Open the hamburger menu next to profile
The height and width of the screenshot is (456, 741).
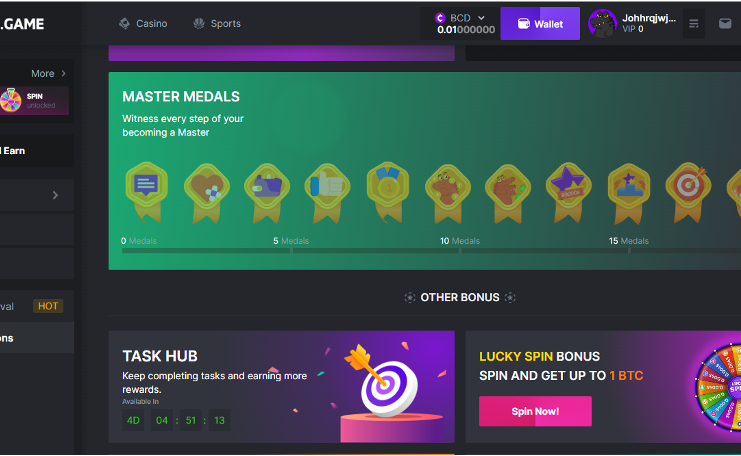click(694, 24)
